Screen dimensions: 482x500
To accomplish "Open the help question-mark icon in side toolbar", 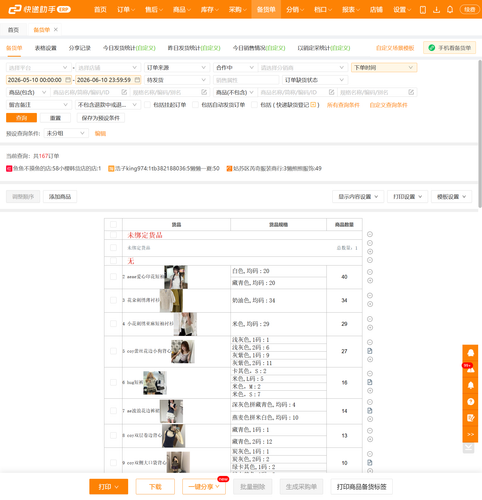I will pyautogui.click(x=471, y=402).
